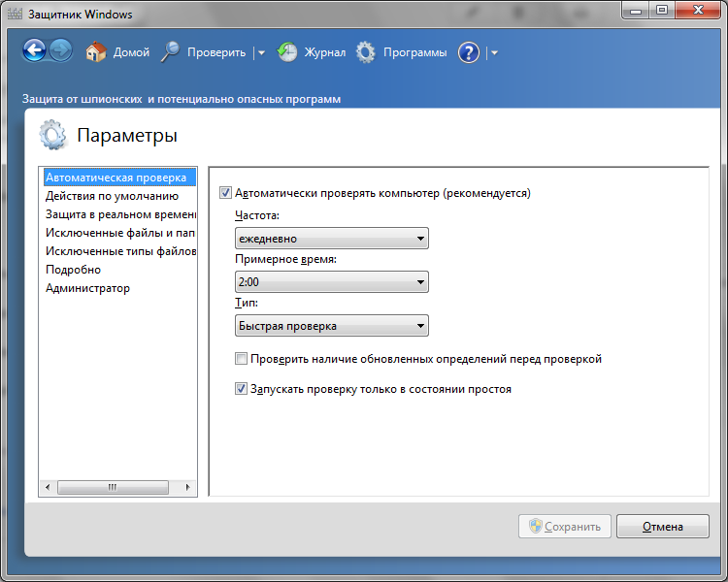Close the Защитник Windows window

click(x=698, y=11)
